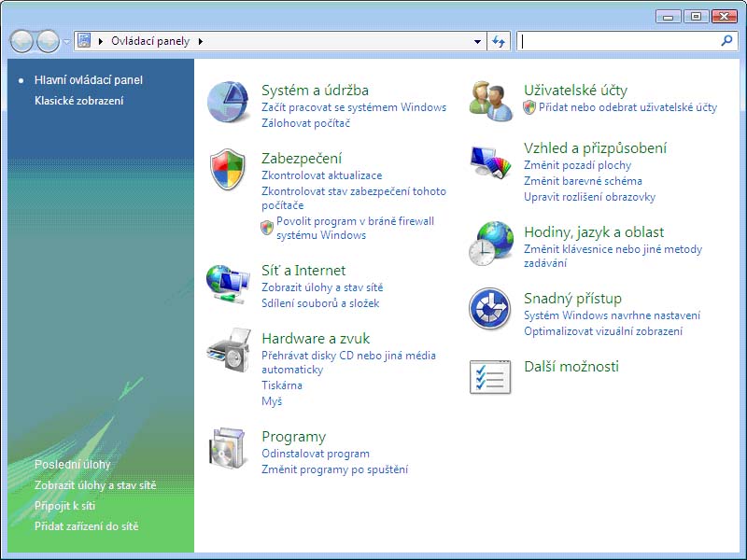Click Začít pracovat se systémem Windows

point(354,107)
